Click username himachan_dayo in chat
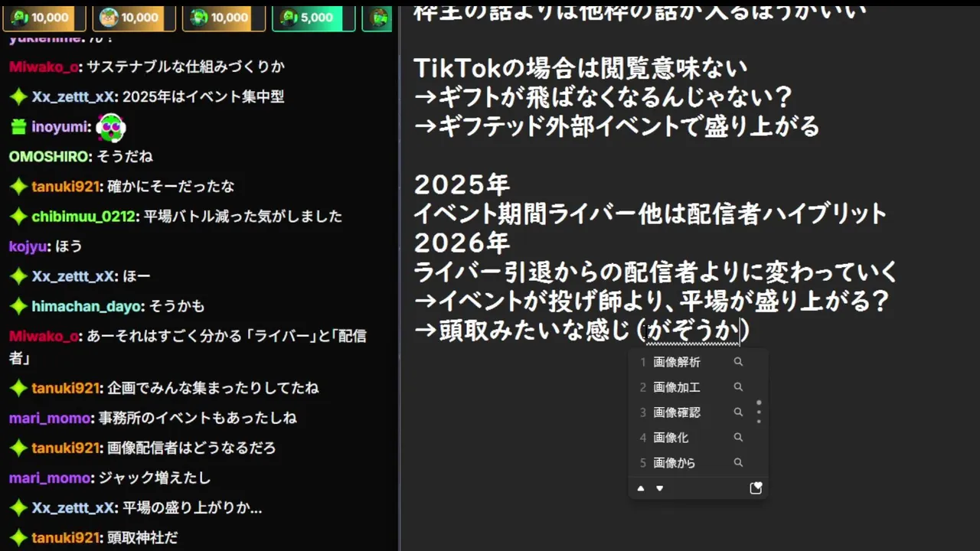 point(86,306)
